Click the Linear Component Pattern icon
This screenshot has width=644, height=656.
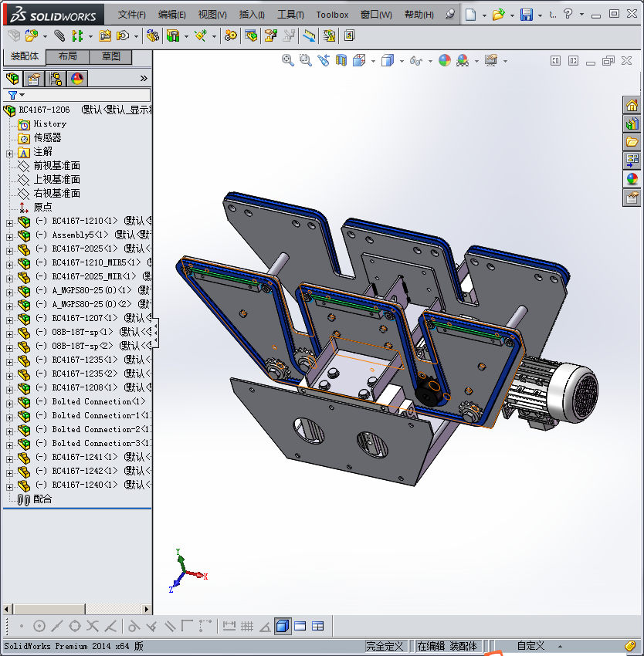click(77, 36)
